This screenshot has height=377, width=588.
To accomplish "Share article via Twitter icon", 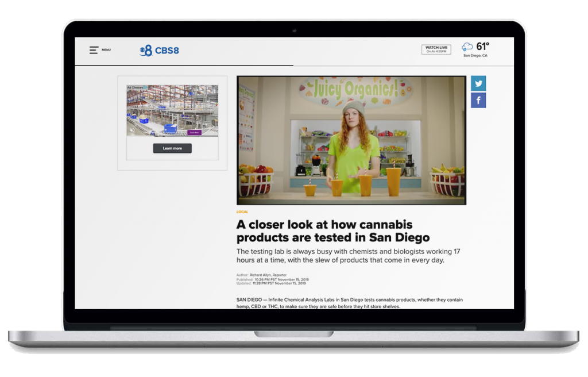I will click(478, 83).
